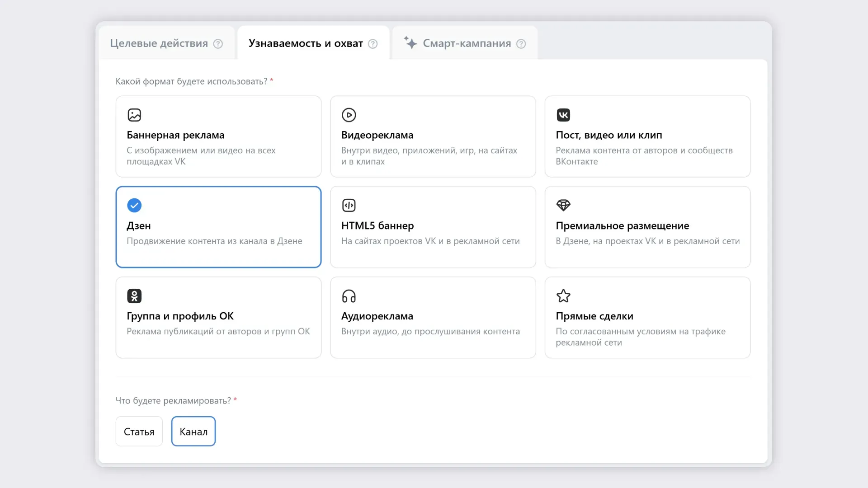This screenshot has height=488, width=868.
Task: Choose the Прямые сделки format card
Action: click(x=647, y=318)
